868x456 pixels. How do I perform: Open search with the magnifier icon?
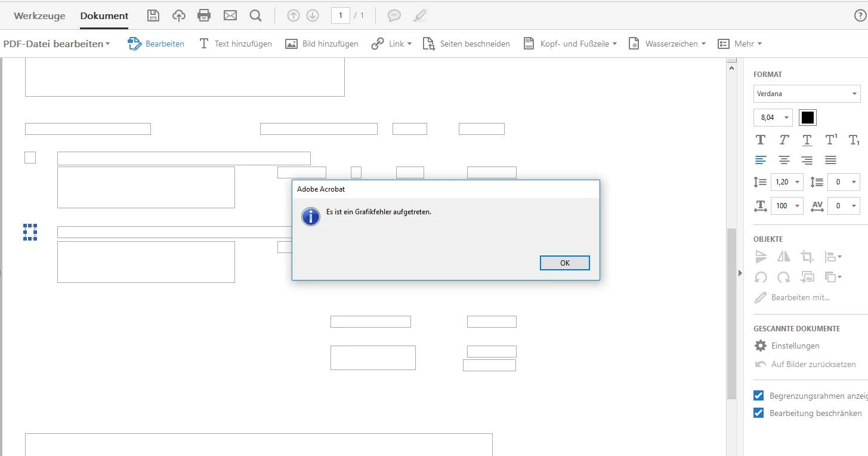[x=256, y=16]
